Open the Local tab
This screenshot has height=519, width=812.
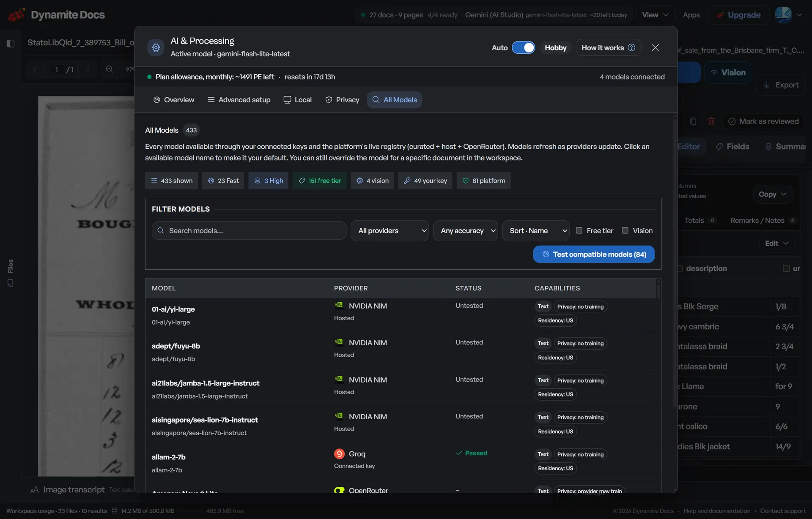click(x=297, y=100)
